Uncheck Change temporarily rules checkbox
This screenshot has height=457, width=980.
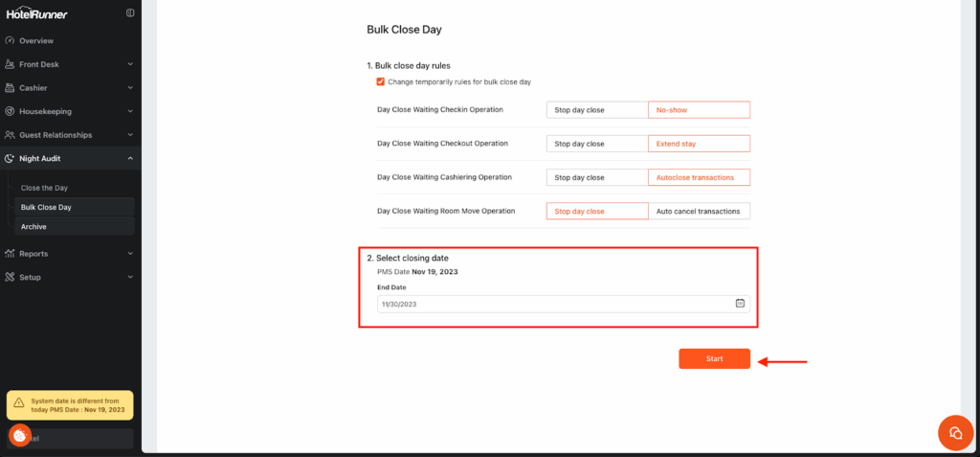pyautogui.click(x=381, y=82)
